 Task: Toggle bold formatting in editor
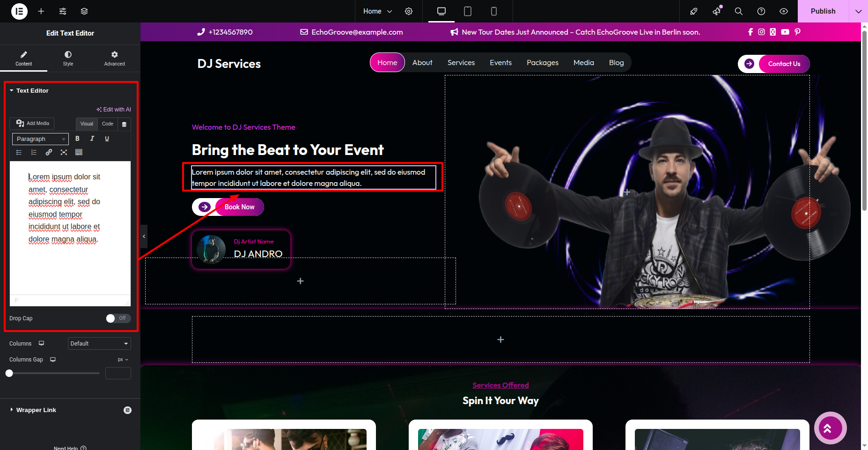pos(77,139)
